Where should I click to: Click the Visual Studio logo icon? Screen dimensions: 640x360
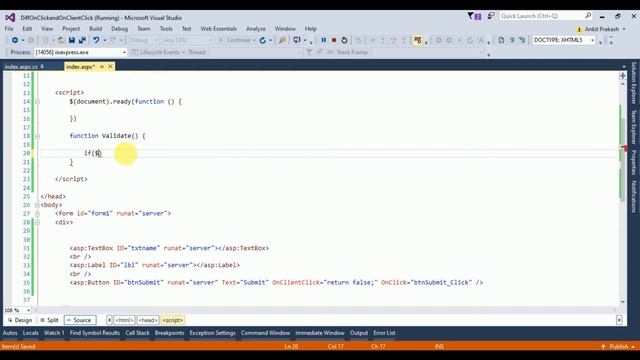[x=10, y=18]
